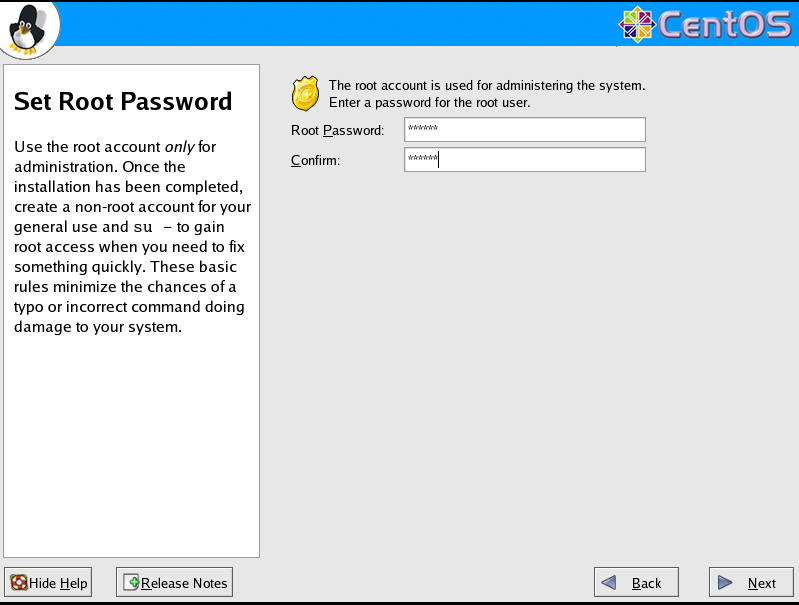This screenshot has height=605, width=799.
Task: Click the CentOS wordmark text
Action: coord(725,24)
